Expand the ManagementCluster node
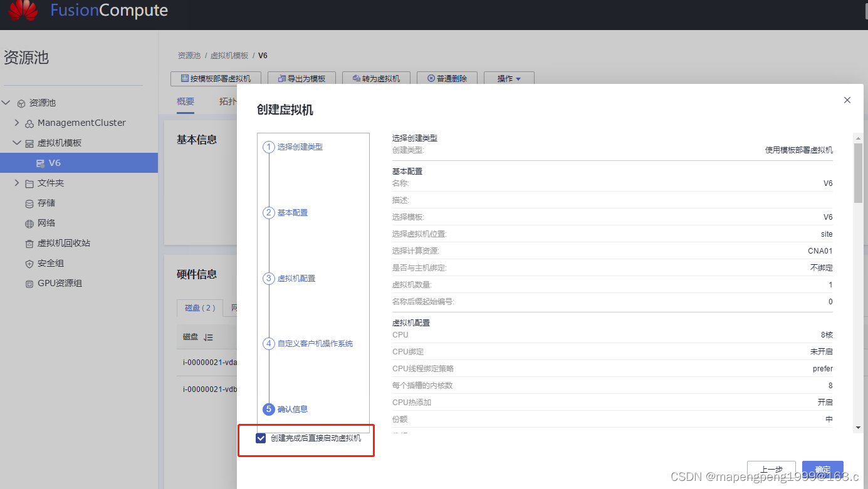The image size is (868, 489). point(17,123)
